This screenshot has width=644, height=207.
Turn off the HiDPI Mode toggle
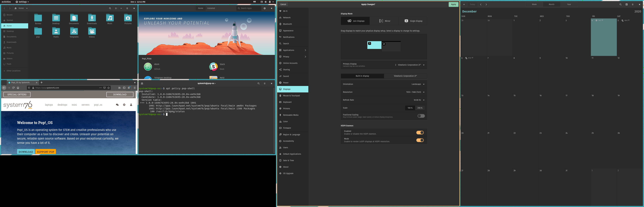(x=420, y=140)
